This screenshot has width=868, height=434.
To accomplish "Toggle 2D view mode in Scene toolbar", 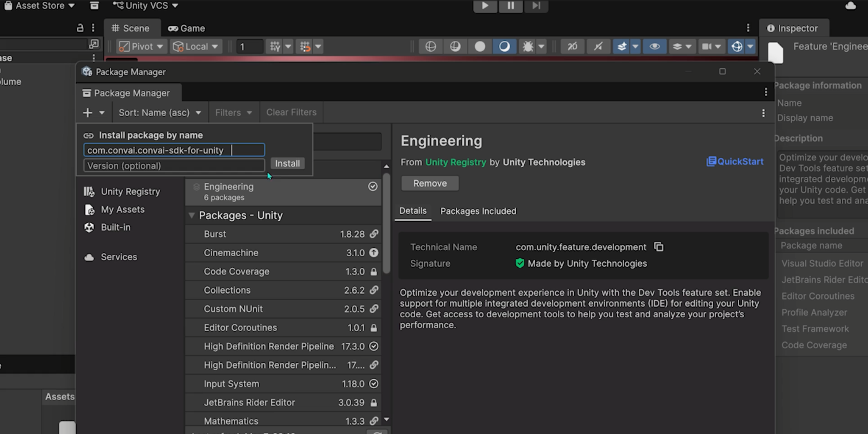I will 572,47.
